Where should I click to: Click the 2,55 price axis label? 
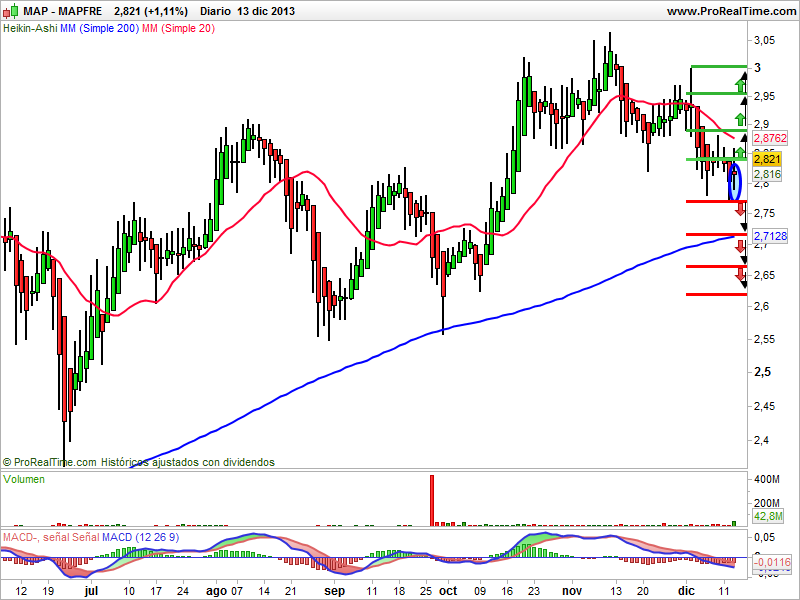[764, 339]
